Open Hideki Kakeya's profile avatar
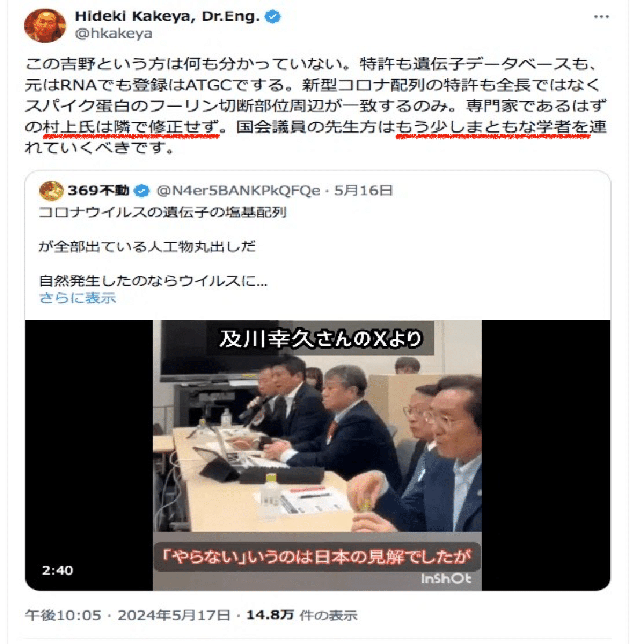This screenshot has width=644, height=644. tap(45, 26)
